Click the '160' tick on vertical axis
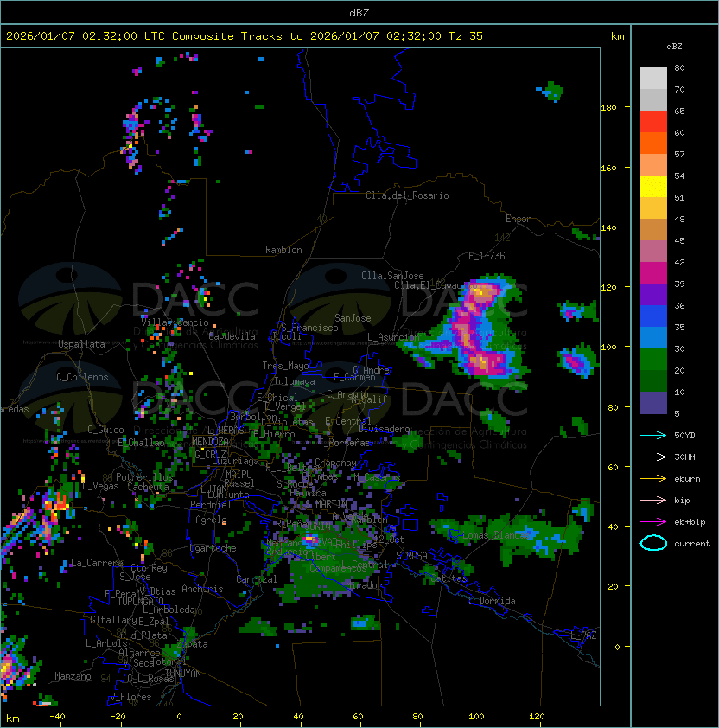 point(608,168)
